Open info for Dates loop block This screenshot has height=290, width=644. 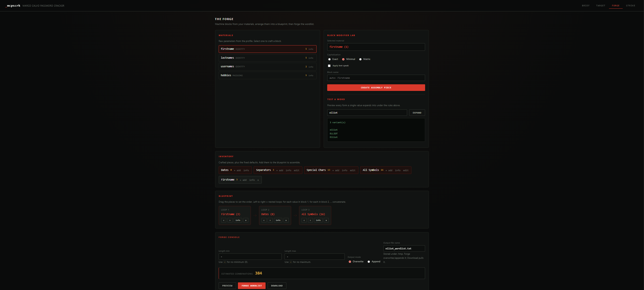point(278,220)
